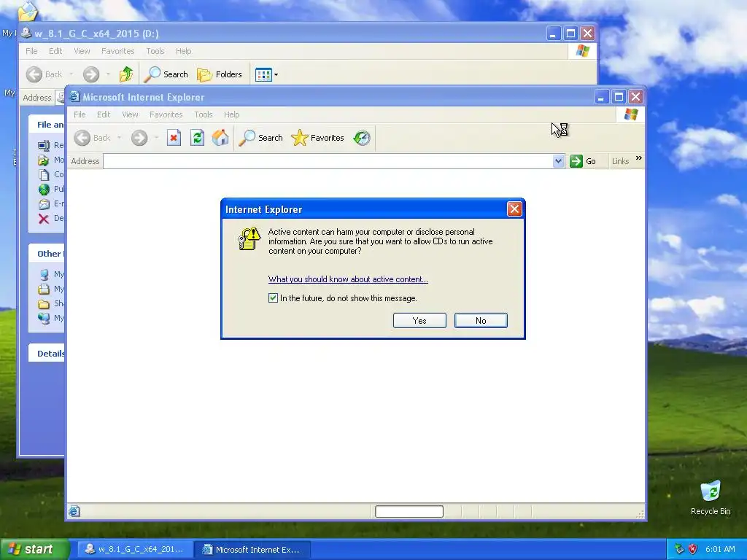
Task: Click Search in the D: drive window toolbar
Action: [x=166, y=74]
